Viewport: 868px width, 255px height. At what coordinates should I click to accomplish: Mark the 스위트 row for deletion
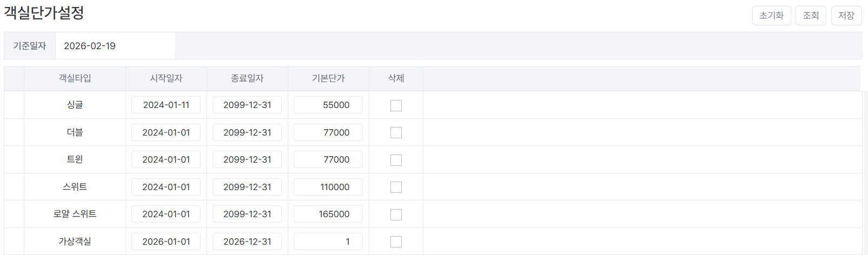click(396, 187)
